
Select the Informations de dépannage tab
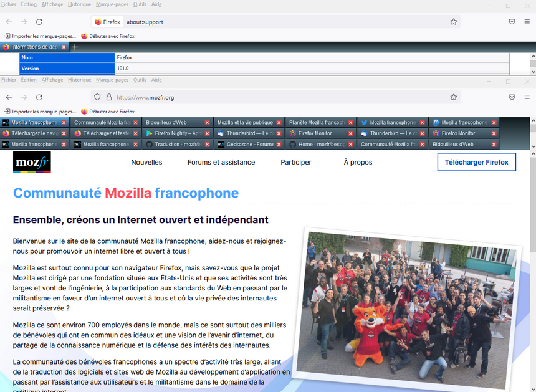point(34,47)
